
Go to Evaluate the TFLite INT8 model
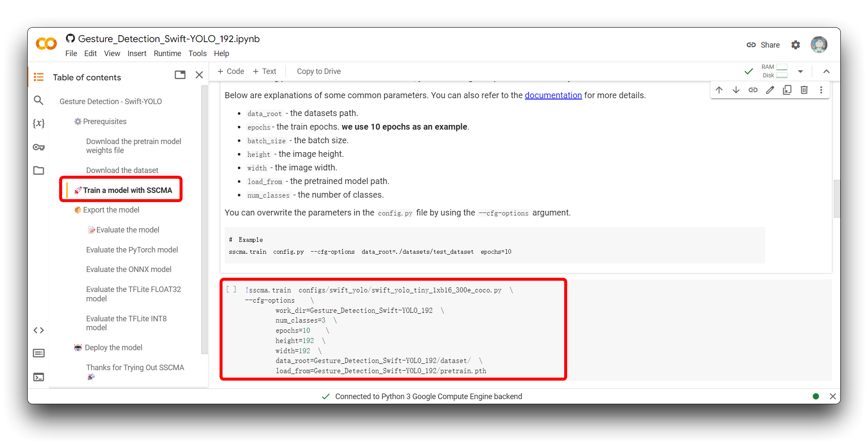pyautogui.click(x=126, y=323)
